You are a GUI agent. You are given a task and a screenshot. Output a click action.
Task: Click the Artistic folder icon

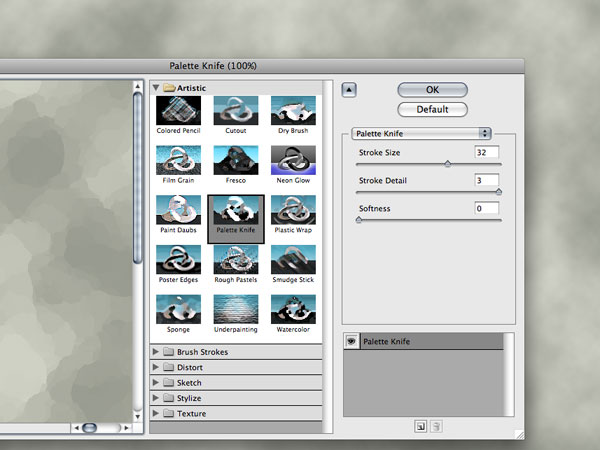pyautogui.click(x=169, y=88)
